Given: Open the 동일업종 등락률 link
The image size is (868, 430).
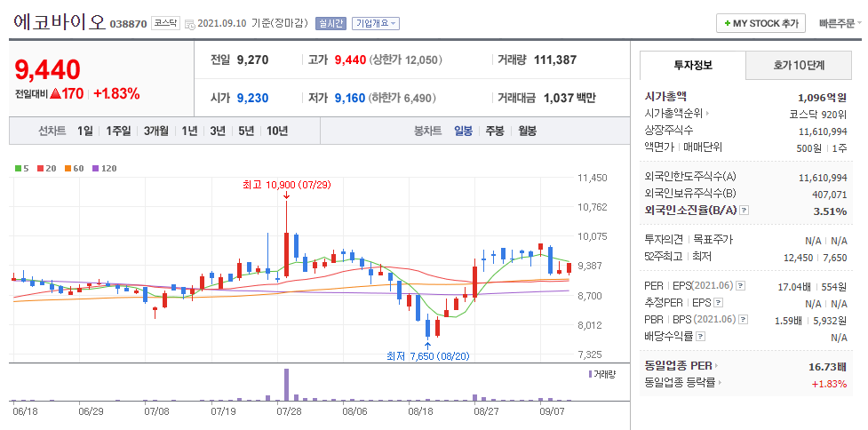Looking at the screenshot, I should 681,382.
